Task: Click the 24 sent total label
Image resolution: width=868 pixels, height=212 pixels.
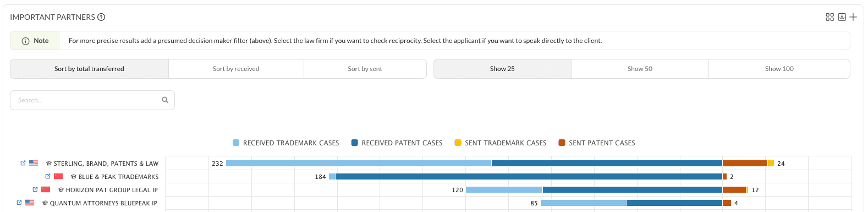Action: [781, 164]
